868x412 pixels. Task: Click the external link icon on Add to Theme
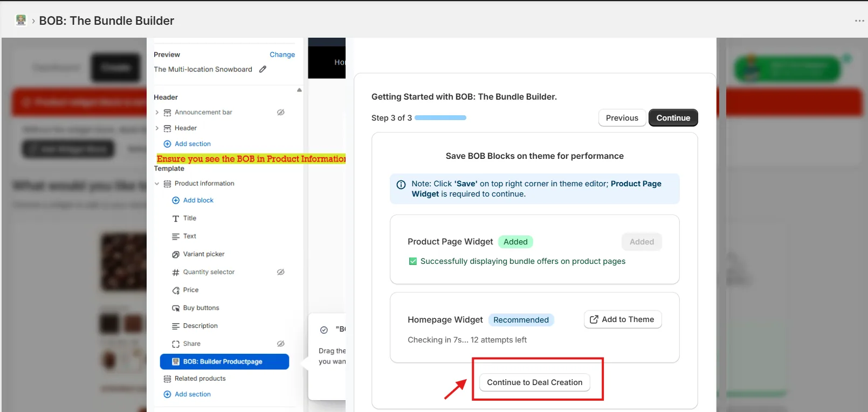coord(594,319)
